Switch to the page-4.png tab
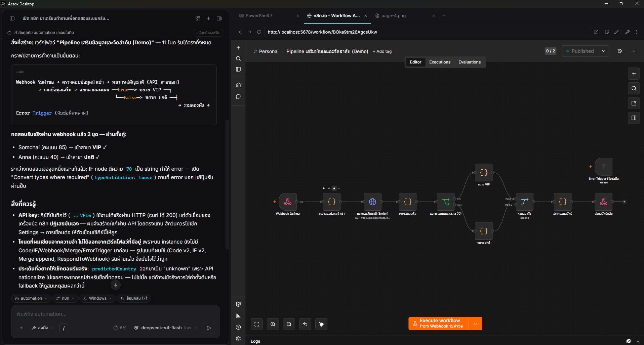The image size is (644, 345). click(x=393, y=16)
